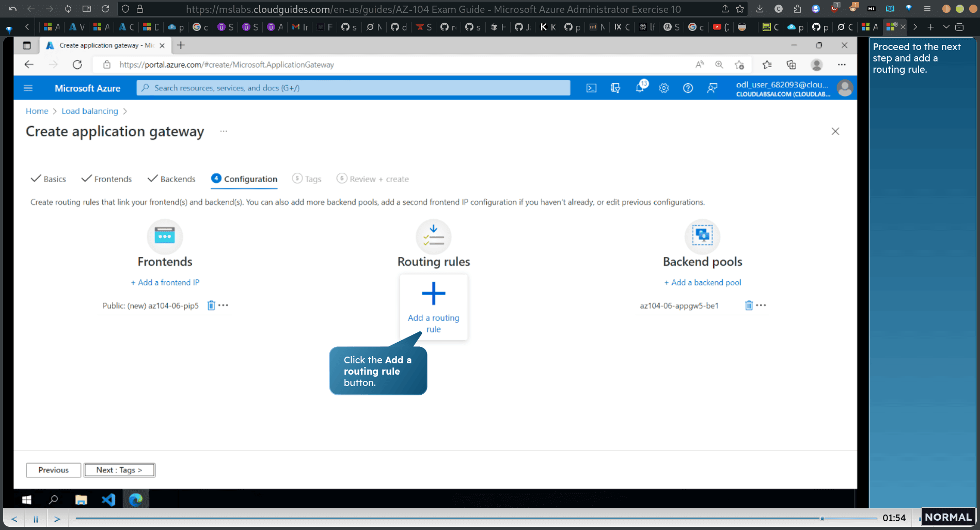
Task: Open the outer browser hamburger menu
Action: coord(927,9)
